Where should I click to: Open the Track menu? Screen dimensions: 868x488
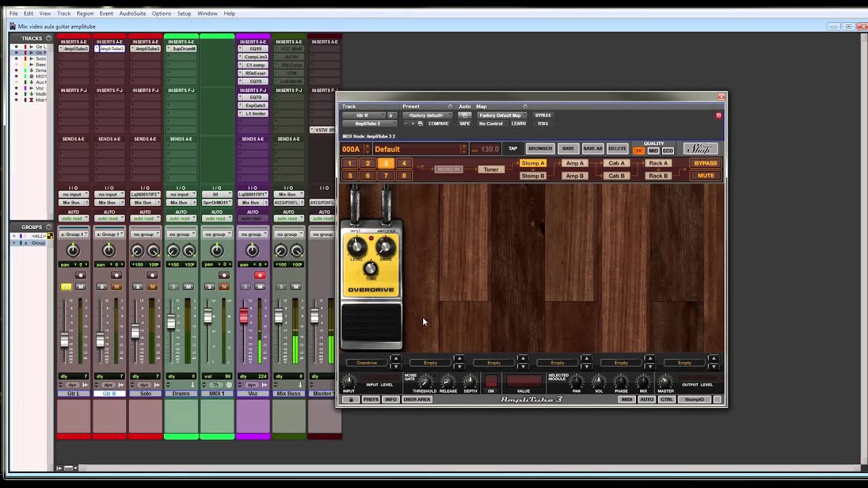click(x=64, y=14)
